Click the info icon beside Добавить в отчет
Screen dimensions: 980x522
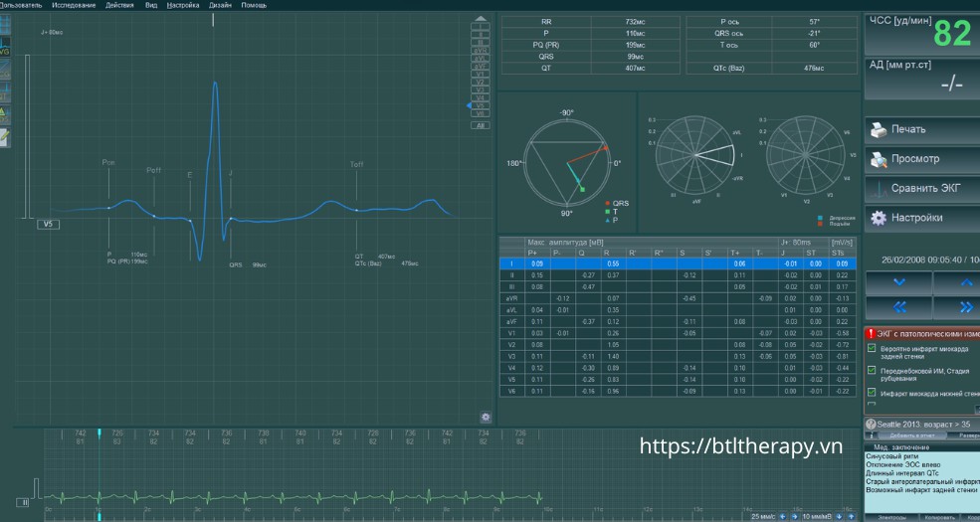coord(872,435)
